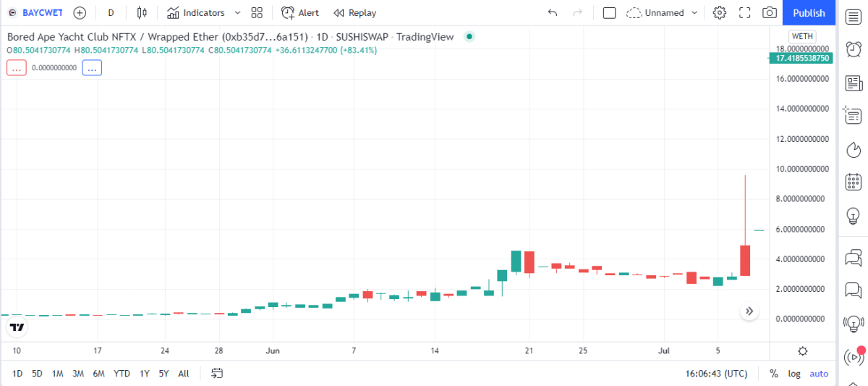Click blue buy price box
868x386 pixels.
point(92,67)
